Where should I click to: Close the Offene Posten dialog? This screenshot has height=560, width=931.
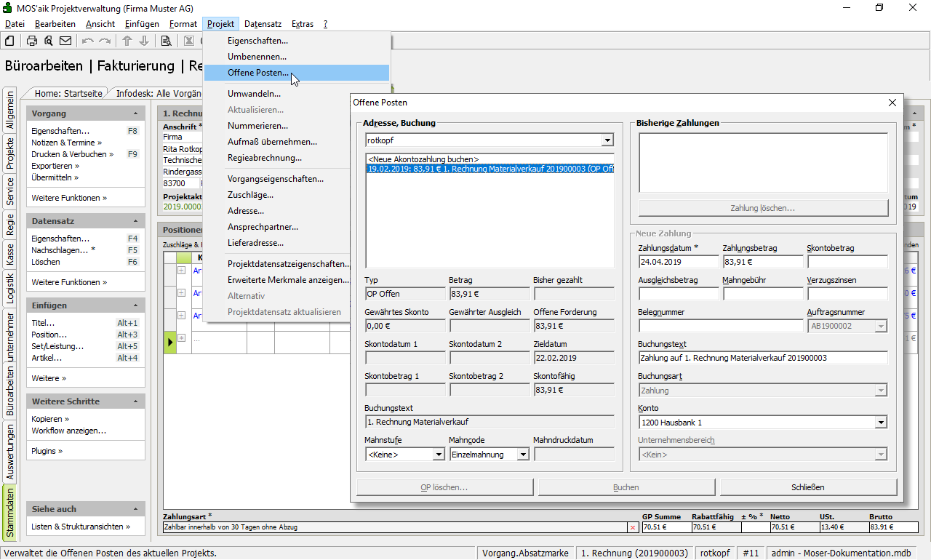[892, 103]
